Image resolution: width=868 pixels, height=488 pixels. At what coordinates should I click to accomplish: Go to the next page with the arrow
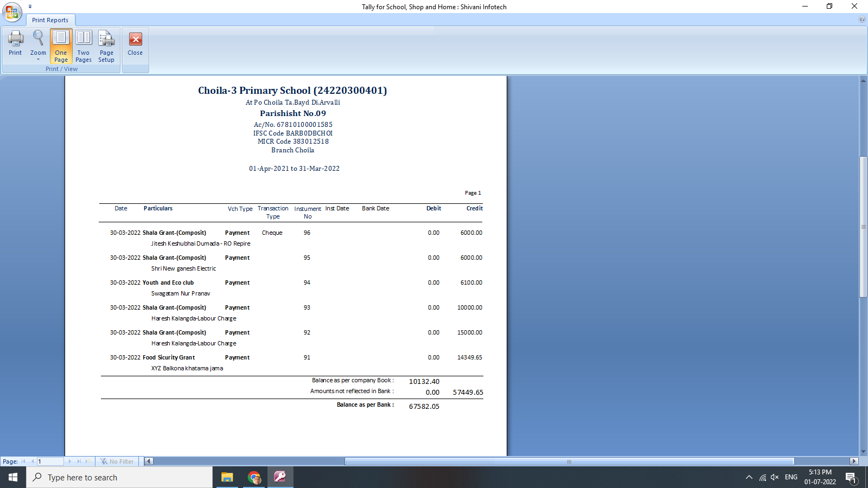coord(69,461)
